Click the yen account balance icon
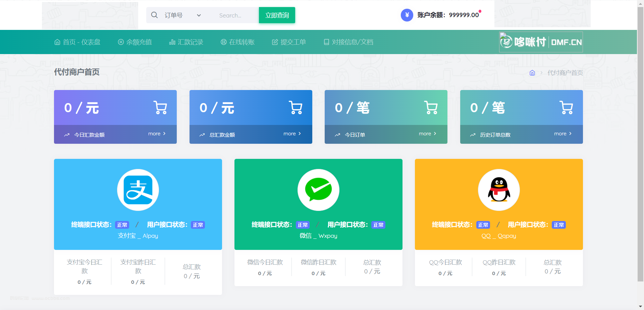The width and height of the screenshot is (644, 310). 407,15
